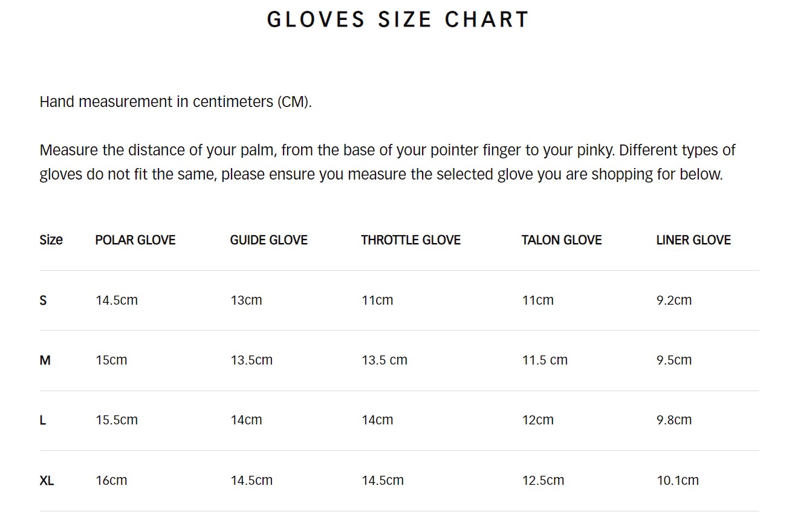Click Liner Glove small 9.2cm cell

coord(674,300)
